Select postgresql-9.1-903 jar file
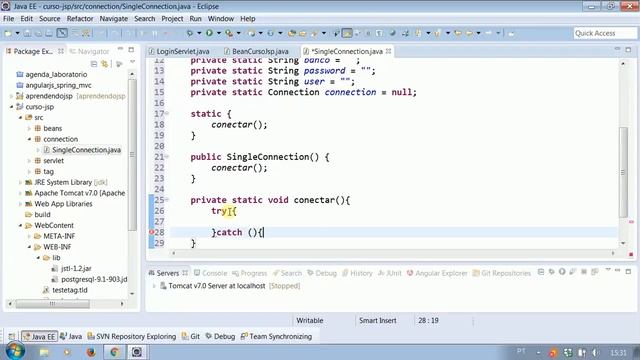 click(x=89, y=279)
